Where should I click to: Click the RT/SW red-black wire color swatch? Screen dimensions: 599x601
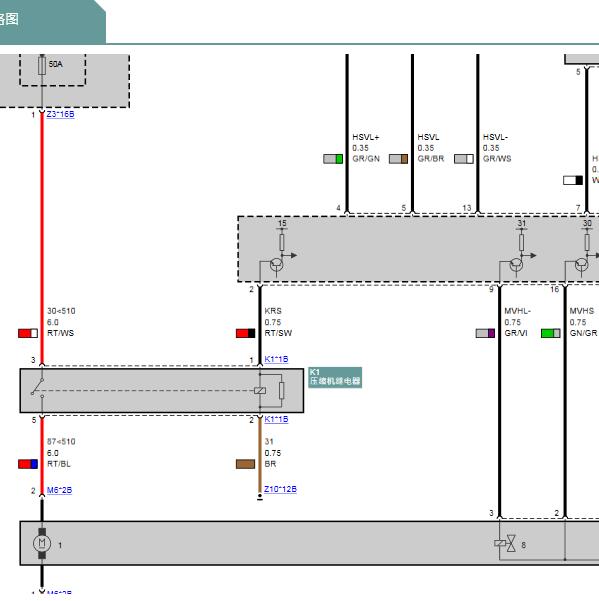(x=246, y=333)
